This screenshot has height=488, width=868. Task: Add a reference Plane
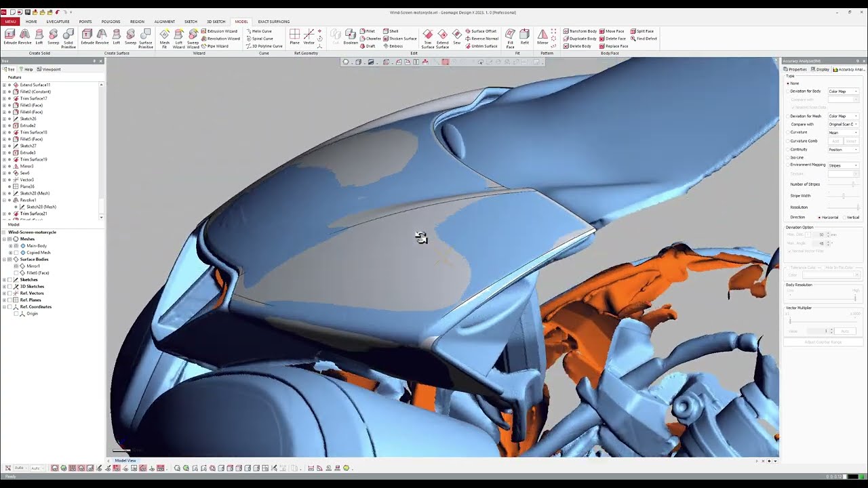click(x=294, y=37)
